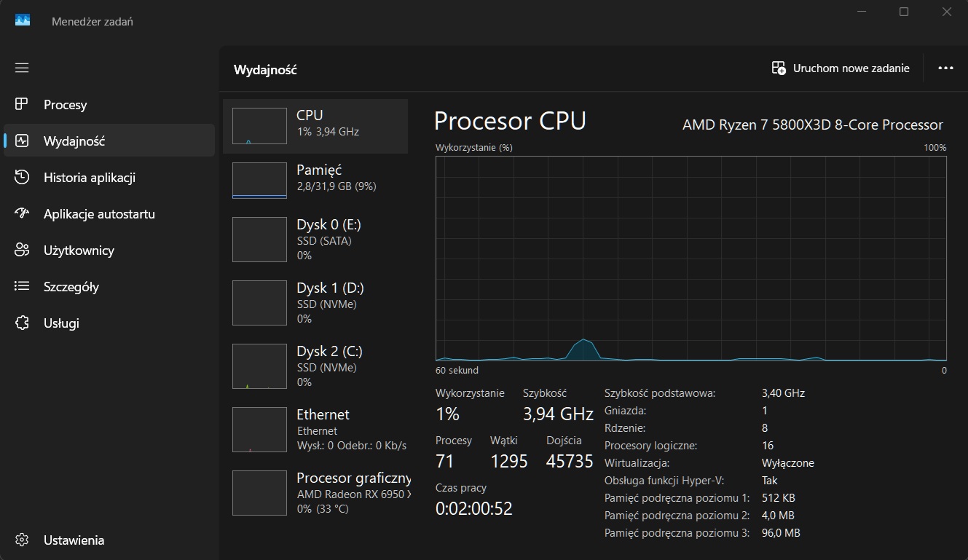This screenshot has width=968, height=560.
Task: Click the Wydajność page title
Action: 265,70
